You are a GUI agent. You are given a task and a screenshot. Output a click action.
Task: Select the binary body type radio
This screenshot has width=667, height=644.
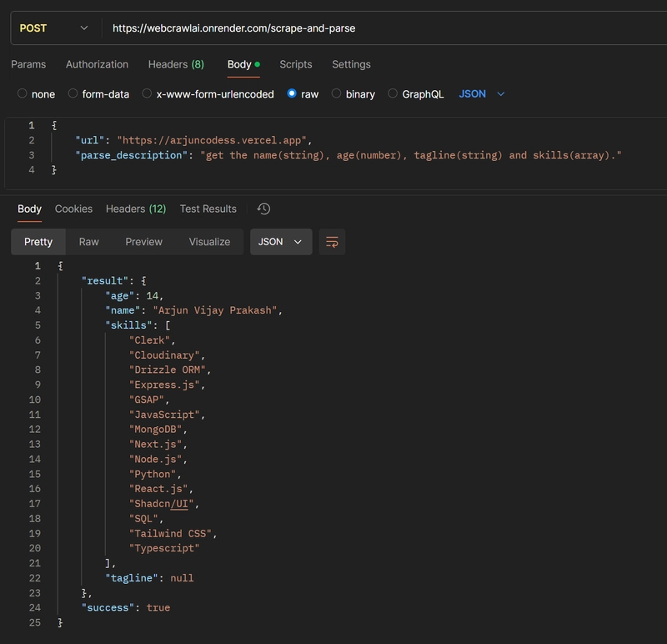click(x=336, y=93)
